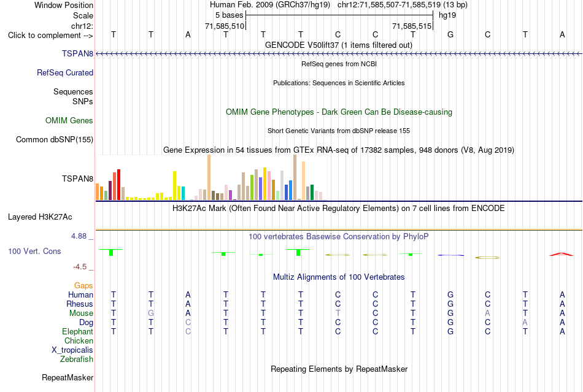Click 'Publications: Sequences in Scientific Articles' title
The image size is (583, 392).
tap(339, 83)
